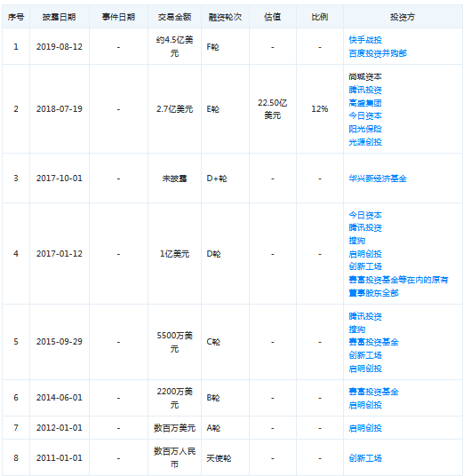This screenshot has width=463, height=476.
Task: Click the 事件日期 column header
Action: (118, 17)
